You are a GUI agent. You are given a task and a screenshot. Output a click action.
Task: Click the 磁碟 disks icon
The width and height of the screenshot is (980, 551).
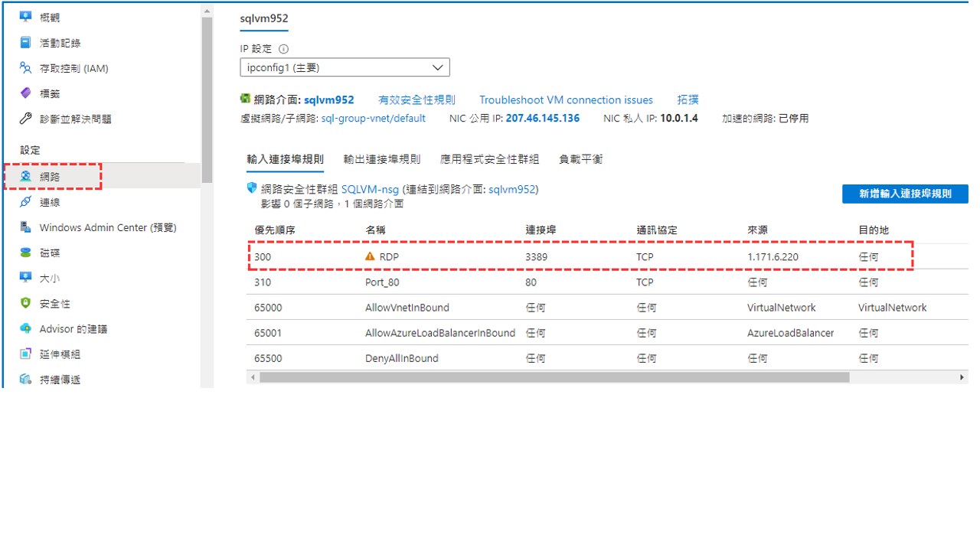click(26, 253)
